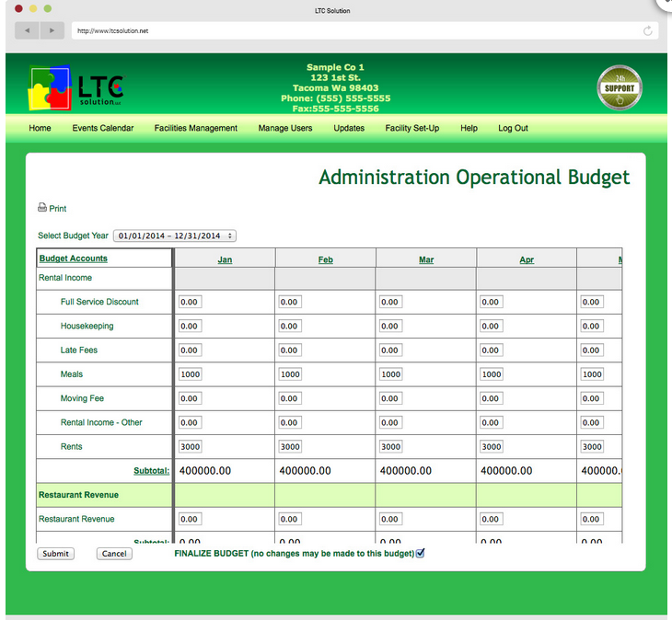Viewport: 672px width, 620px height.
Task: Click the Rental Income Subtotal link
Action: 151,471
